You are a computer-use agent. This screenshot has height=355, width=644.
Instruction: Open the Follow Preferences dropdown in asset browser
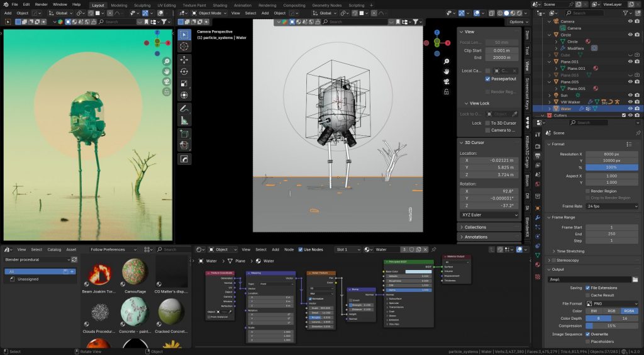point(113,249)
